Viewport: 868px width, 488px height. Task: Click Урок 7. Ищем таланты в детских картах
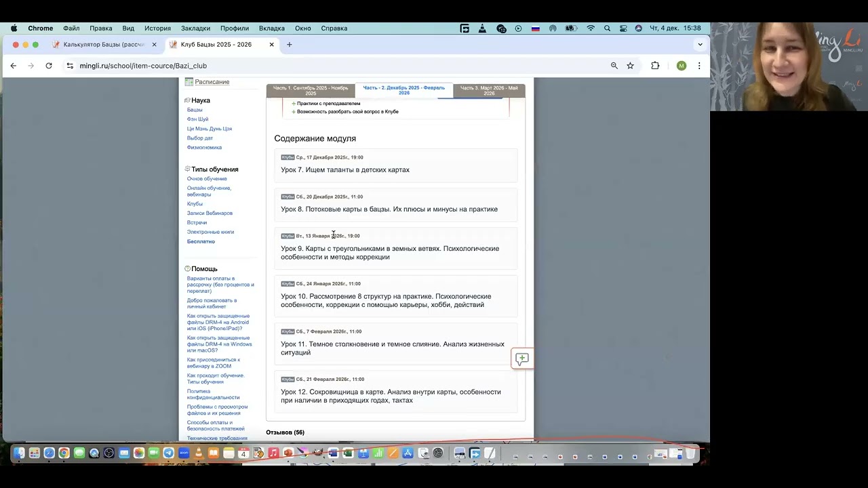coord(345,170)
